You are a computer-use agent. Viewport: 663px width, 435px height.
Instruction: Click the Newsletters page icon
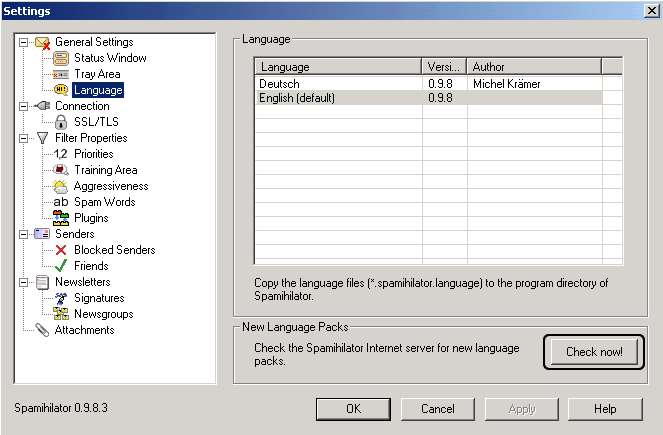click(x=42, y=282)
